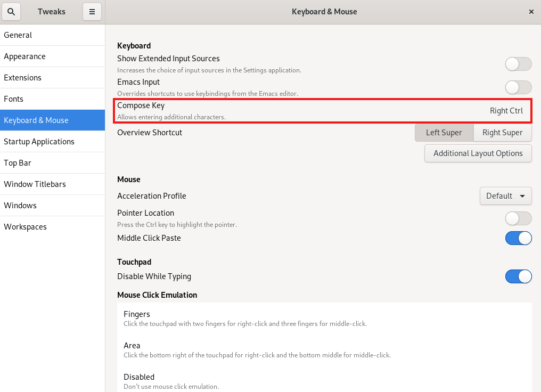This screenshot has width=541, height=392.
Task: Select Area click emulation option
Action: pyautogui.click(x=319, y=349)
